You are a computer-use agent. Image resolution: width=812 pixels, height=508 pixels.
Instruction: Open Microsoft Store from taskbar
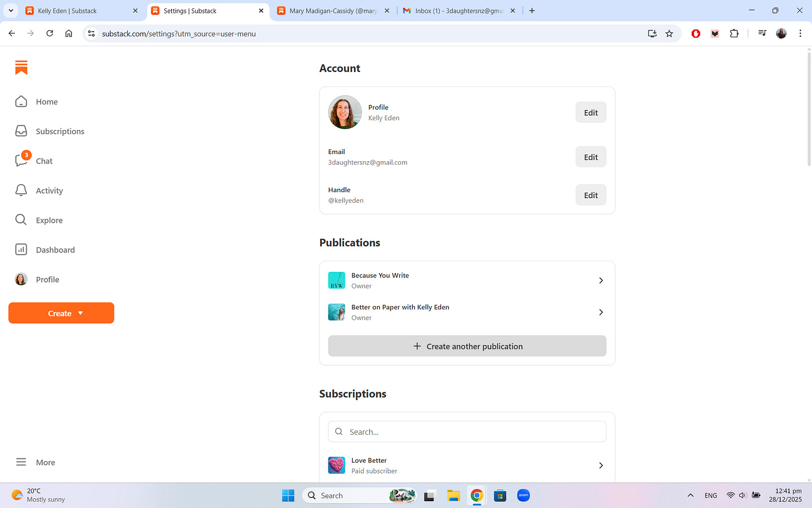pos(500,495)
